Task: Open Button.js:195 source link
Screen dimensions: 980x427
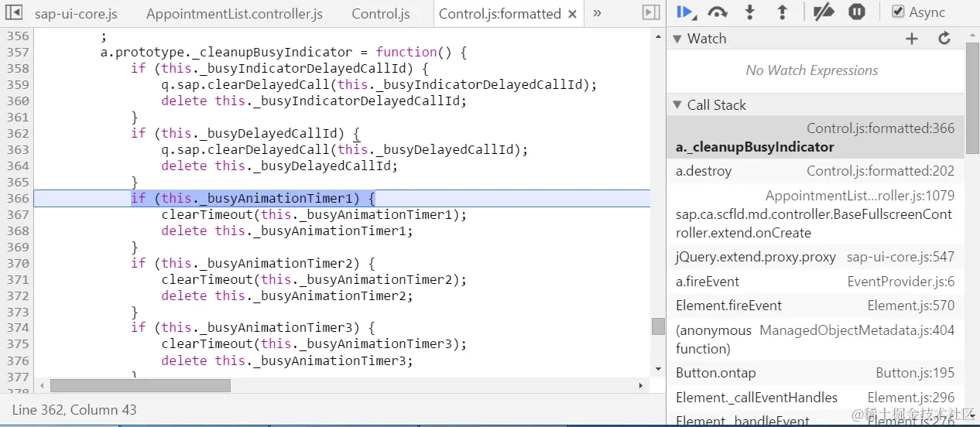Action: pyautogui.click(x=915, y=373)
